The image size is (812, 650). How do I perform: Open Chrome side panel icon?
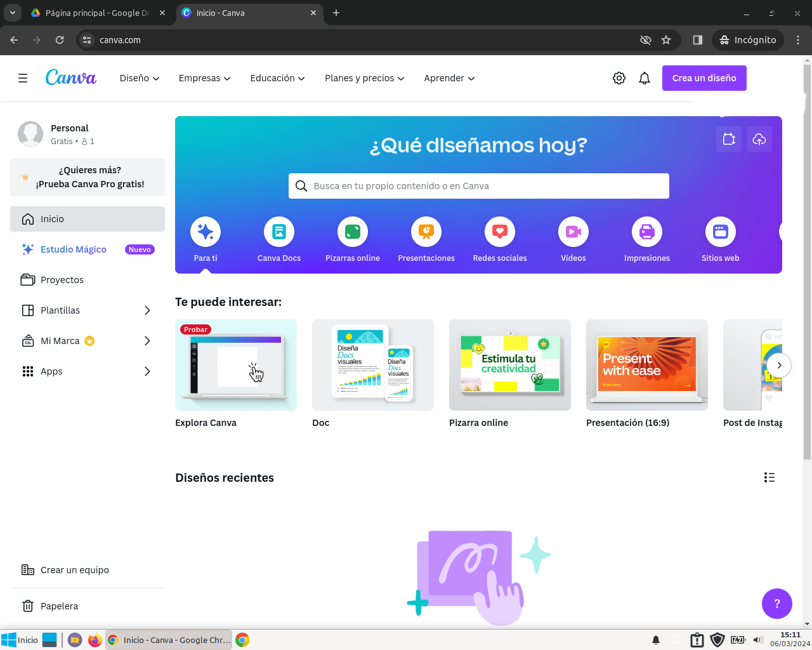(698, 40)
